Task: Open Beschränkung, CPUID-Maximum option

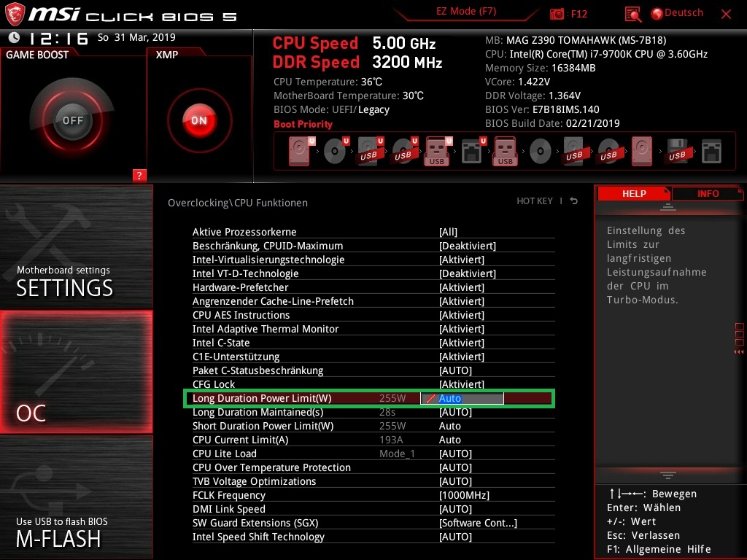Action: coord(373,246)
